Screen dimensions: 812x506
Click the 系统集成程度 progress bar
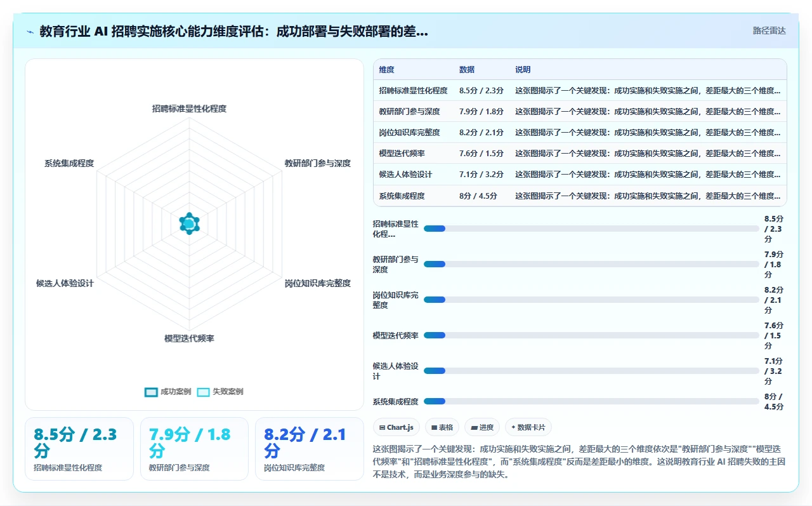(x=591, y=401)
